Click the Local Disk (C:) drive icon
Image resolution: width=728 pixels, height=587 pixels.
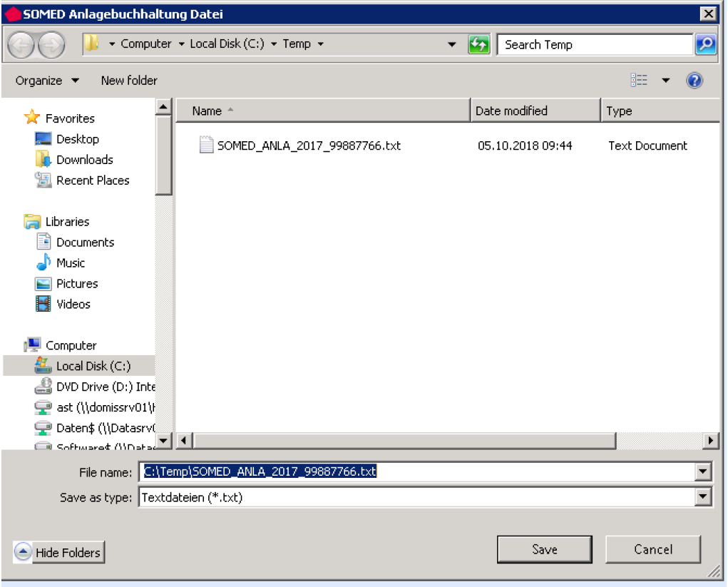(x=43, y=365)
